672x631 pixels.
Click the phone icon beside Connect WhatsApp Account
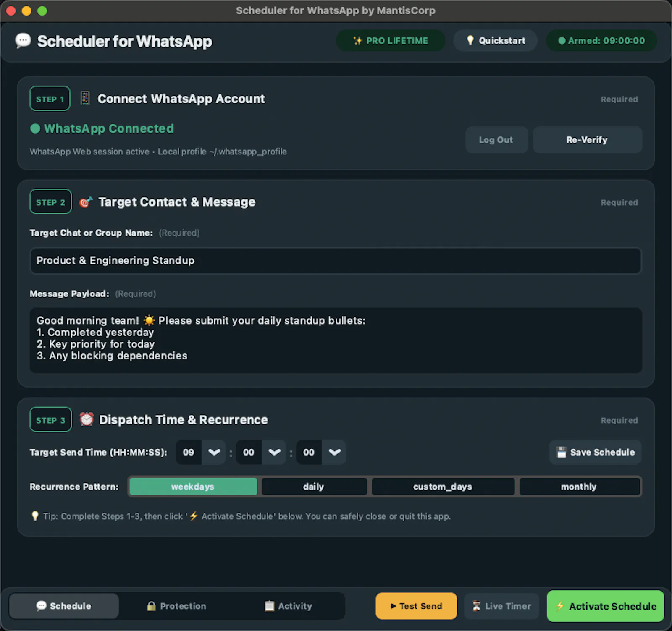click(85, 98)
